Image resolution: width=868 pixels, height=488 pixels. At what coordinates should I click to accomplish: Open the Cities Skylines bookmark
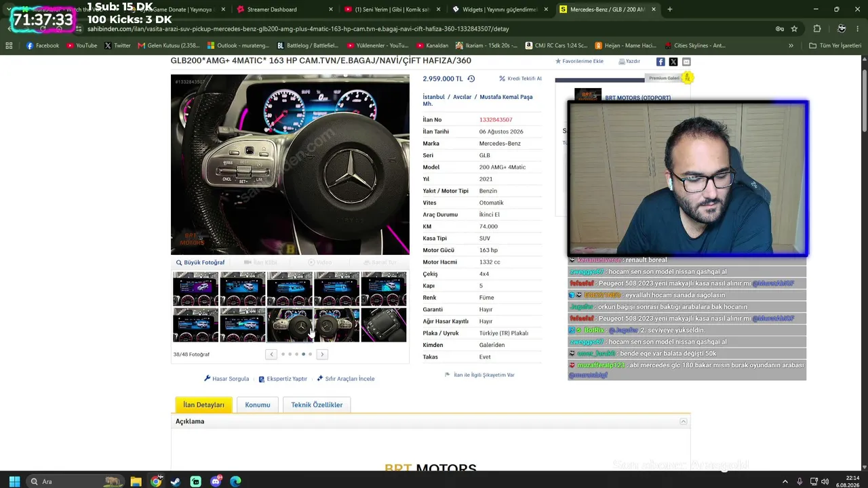pos(694,45)
